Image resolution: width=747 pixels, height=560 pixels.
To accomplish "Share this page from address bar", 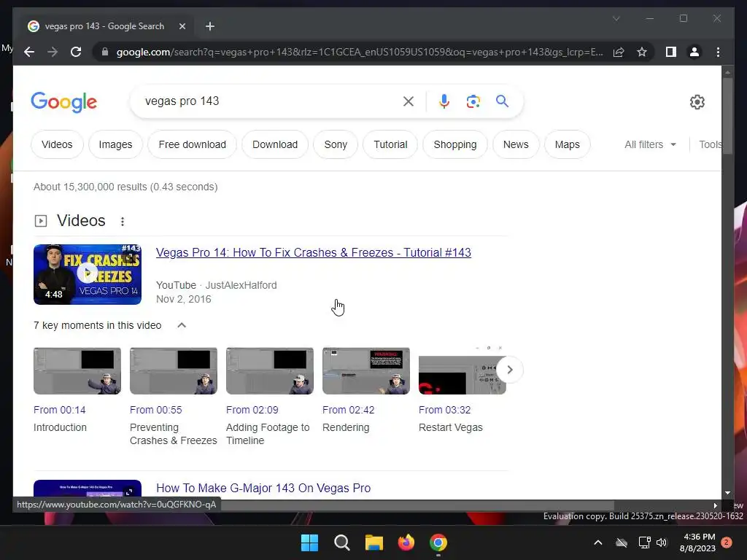I will click(x=619, y=52).
